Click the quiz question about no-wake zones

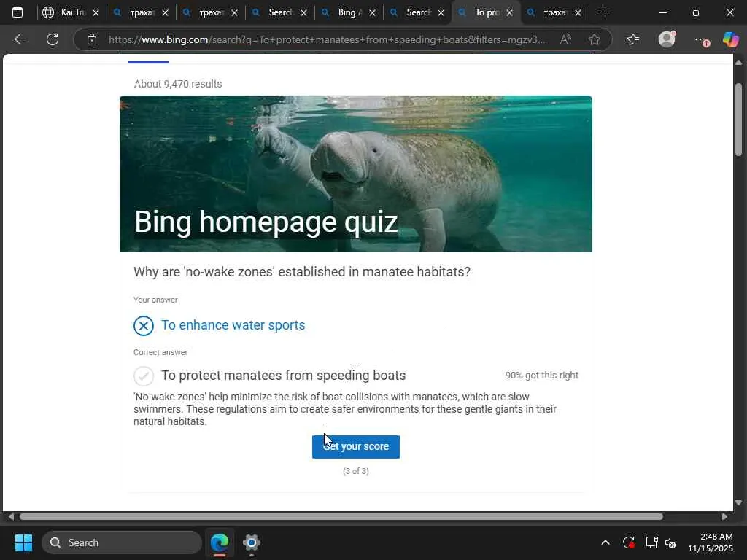(x=301, y=272)
